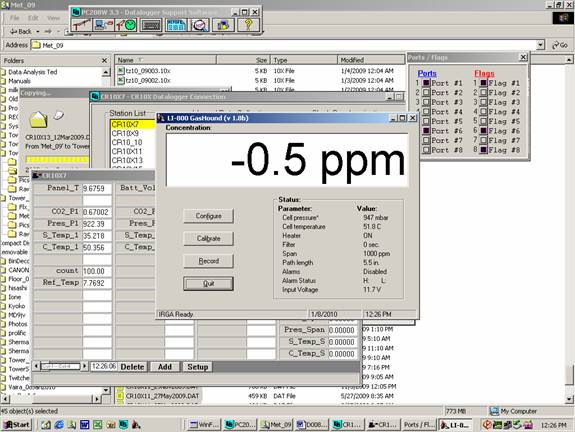Select CR10X7 in the Station List
575x432 pixels.
133,124
